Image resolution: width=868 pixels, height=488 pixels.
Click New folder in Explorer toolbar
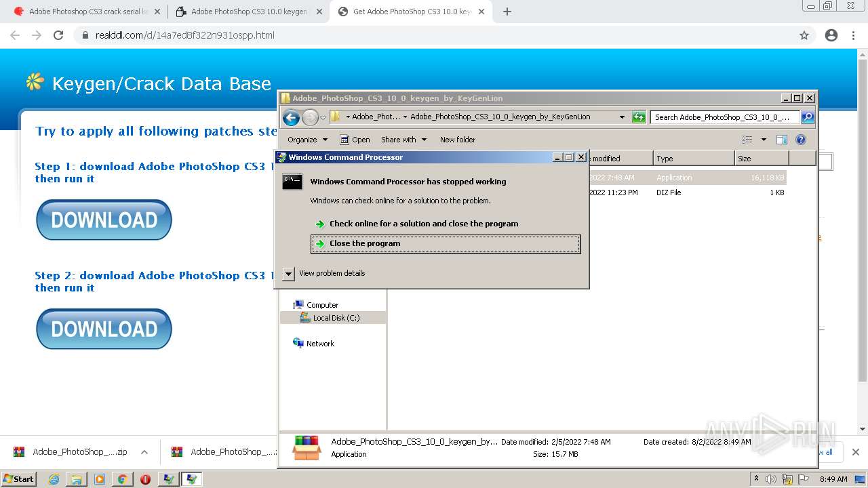[458, 140]
